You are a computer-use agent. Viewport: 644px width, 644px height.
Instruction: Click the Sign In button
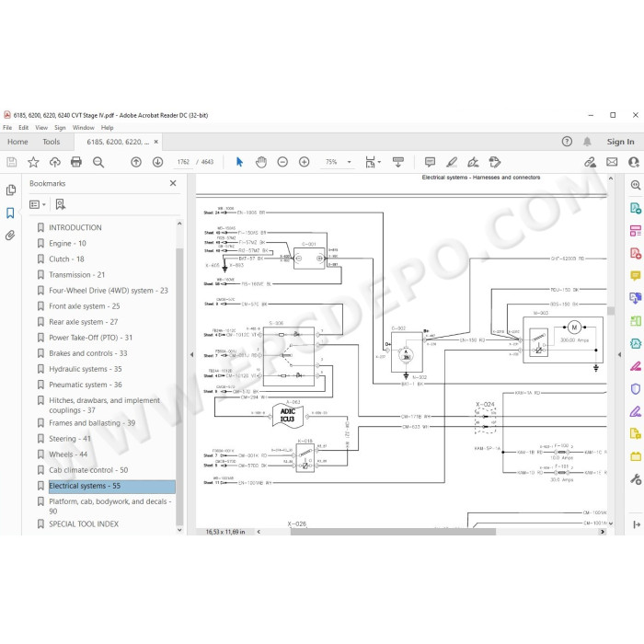tap(621, 142)
